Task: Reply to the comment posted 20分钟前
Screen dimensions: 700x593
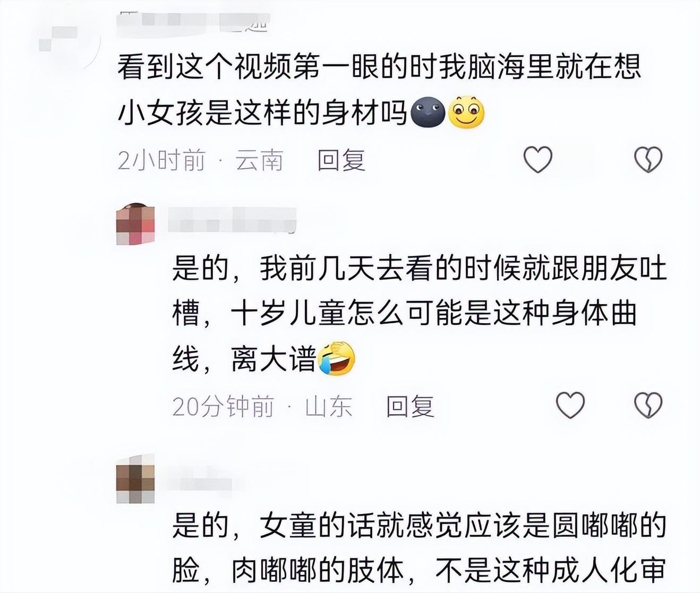Action: click(x=409, y=406)
